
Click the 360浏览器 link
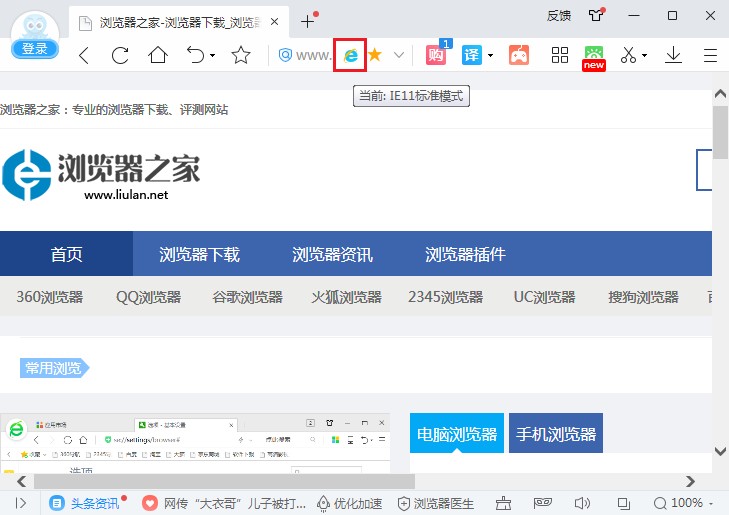tap(50, 297)
